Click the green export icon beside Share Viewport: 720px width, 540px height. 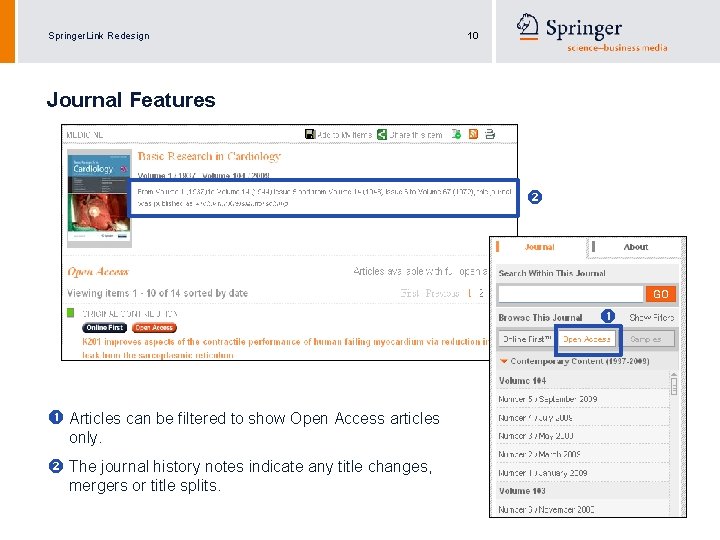pos(456,134)
